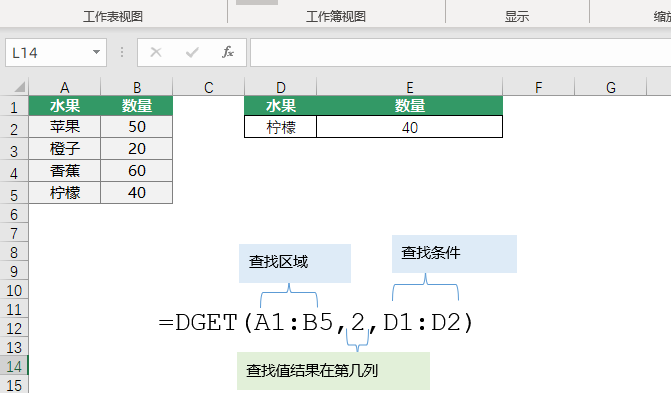This screenshot has height=393, width=671.
Task: Click the formula bar resize dots handle
Action: click(122, 52)
